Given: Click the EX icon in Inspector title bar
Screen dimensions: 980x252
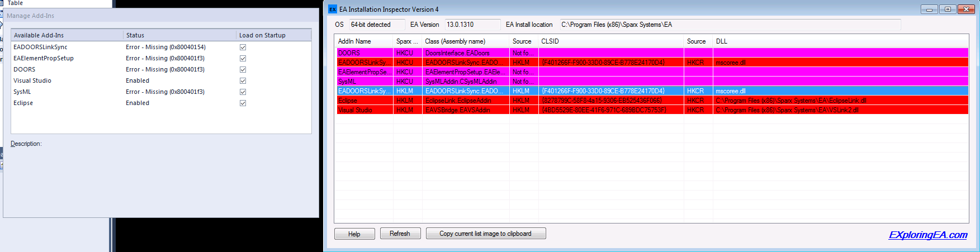Looking at the screenshot, I should click(333, 9).
